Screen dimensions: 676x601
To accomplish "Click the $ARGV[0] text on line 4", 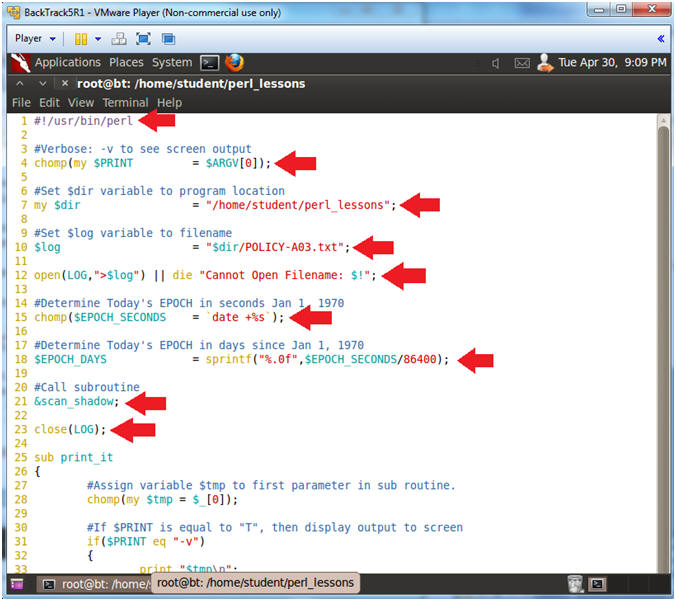I will click(233, 163).
